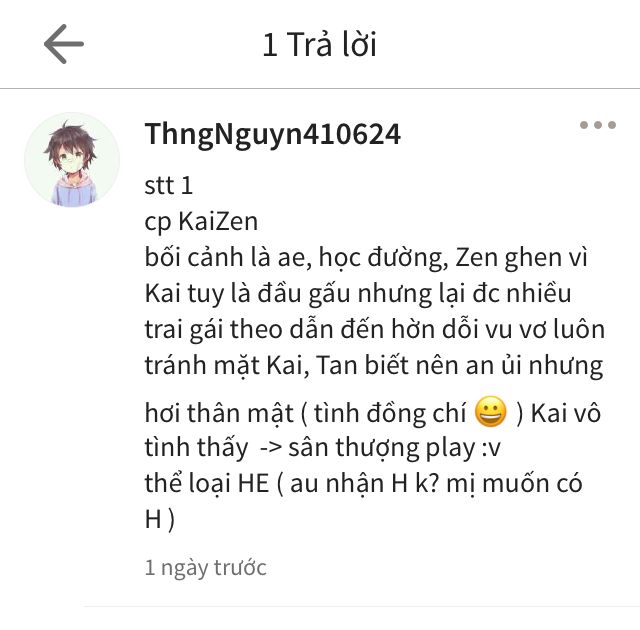Screen dimensions: 640x630
Task: Click the text "tình đồng chí"
Action: (390, 413)
